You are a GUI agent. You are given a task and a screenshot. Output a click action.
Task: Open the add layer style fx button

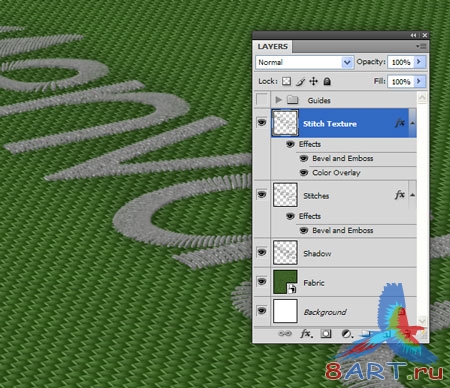click(x=306, y=333)
